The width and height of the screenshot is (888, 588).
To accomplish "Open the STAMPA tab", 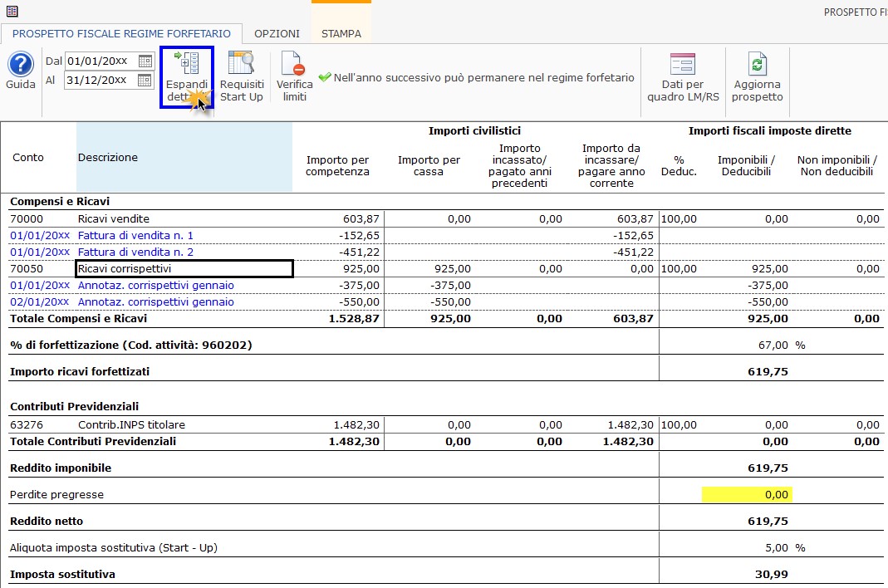I will [341, 33].
